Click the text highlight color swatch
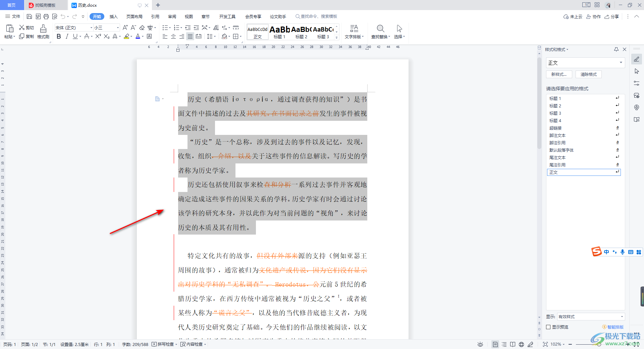The width and height of the screenshot is (644, 349). coord(126,36)
